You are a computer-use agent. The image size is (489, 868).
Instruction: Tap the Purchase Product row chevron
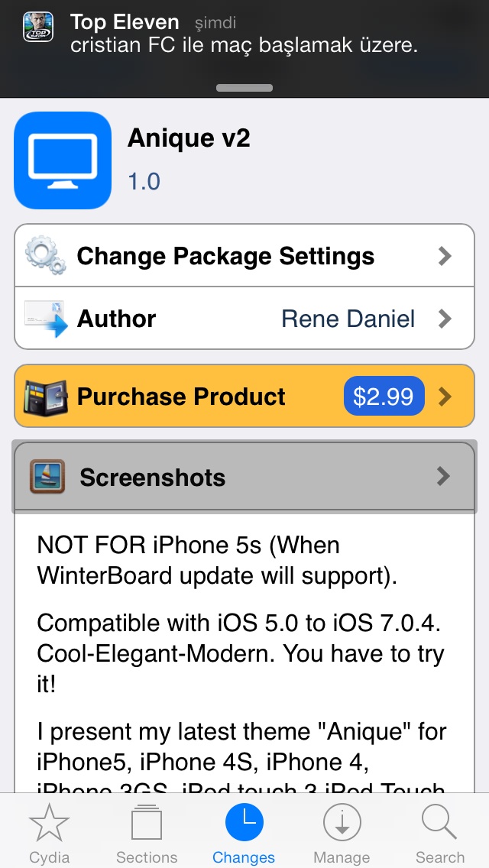click(x=445, y=397)
